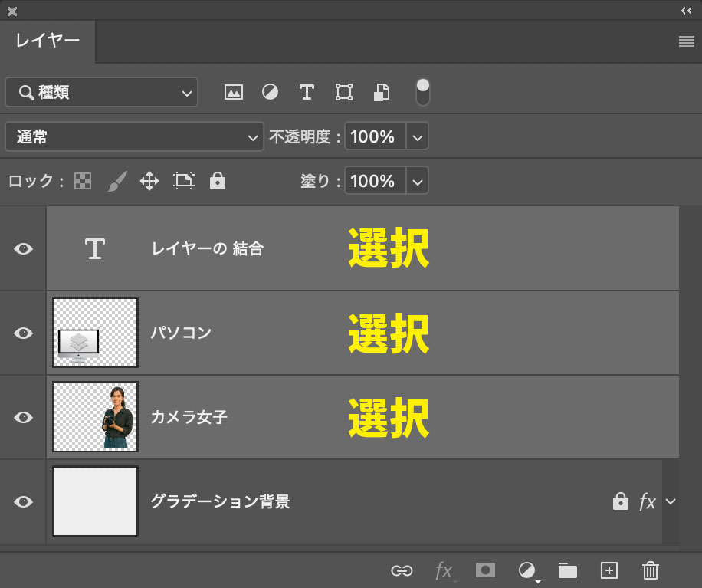This screenshot has width=702, height=588.
Task: Click the 塗り 100% value field
Action: (x=376, y=181)
